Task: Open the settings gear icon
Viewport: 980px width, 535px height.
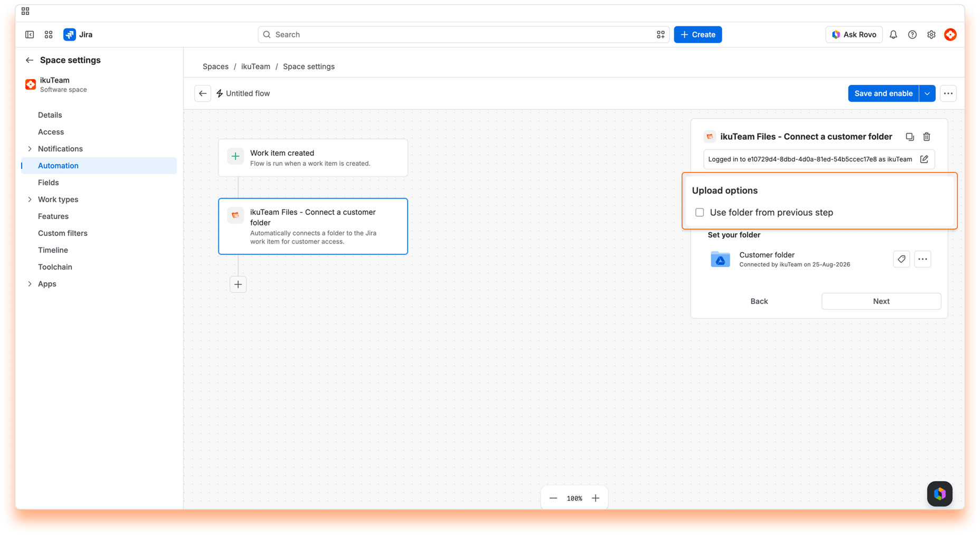Action: [931, 34]
